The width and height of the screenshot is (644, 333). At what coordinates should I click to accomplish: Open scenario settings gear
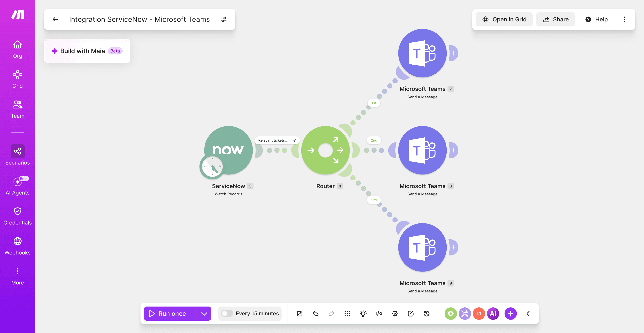395,313
